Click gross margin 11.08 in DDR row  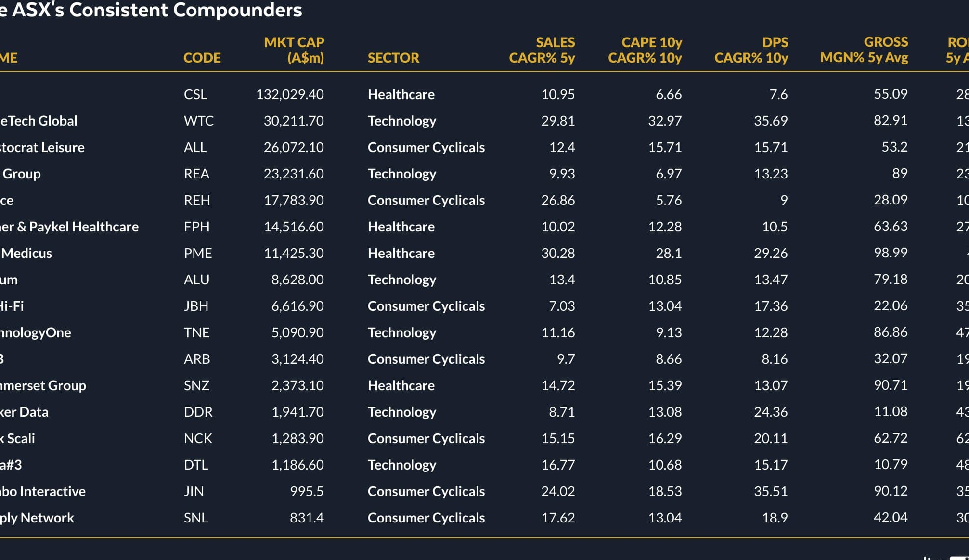click(891, 411)
